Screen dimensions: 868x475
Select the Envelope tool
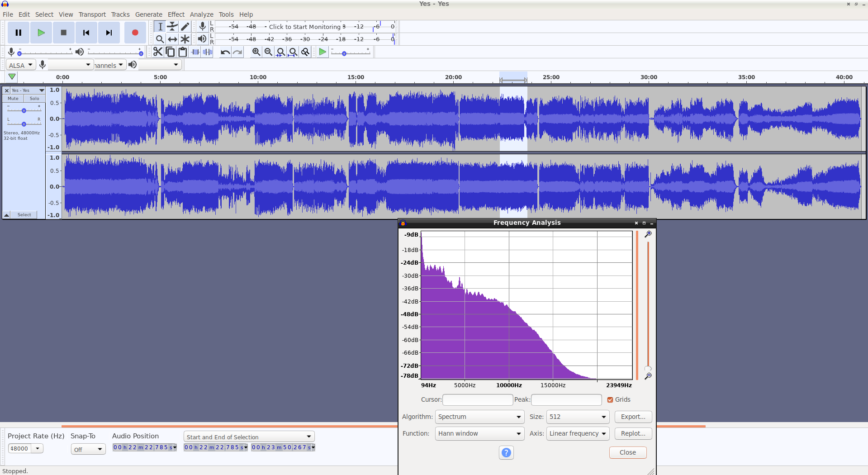click(x=172, y=27)
